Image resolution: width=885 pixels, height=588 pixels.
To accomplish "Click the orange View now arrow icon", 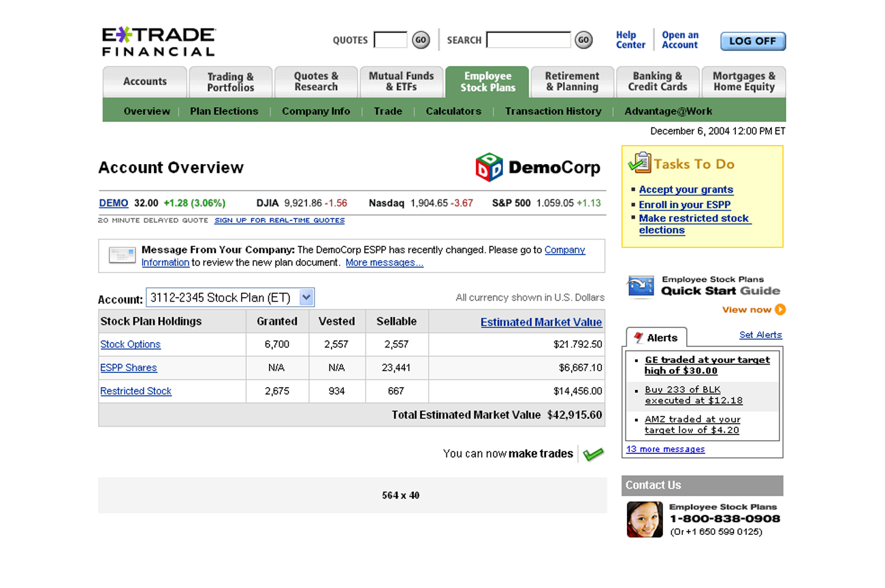I will 780,310.
